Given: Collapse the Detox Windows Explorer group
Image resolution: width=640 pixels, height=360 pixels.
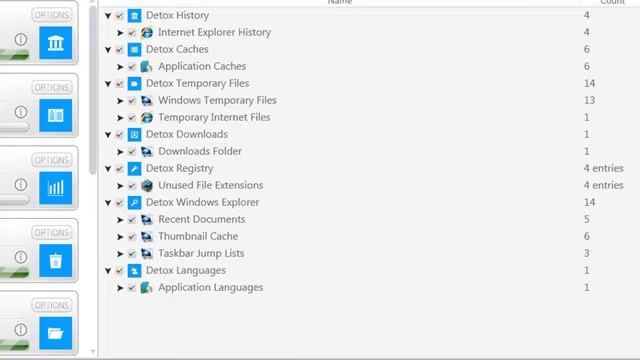Looking at the screenshot, I should pos(108,202).
